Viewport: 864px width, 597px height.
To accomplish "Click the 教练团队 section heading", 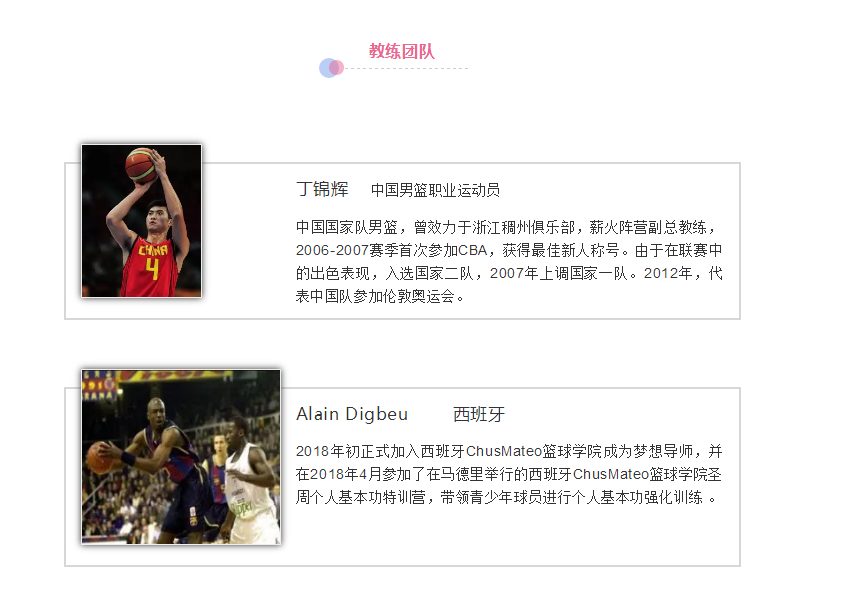I will 402,51.
